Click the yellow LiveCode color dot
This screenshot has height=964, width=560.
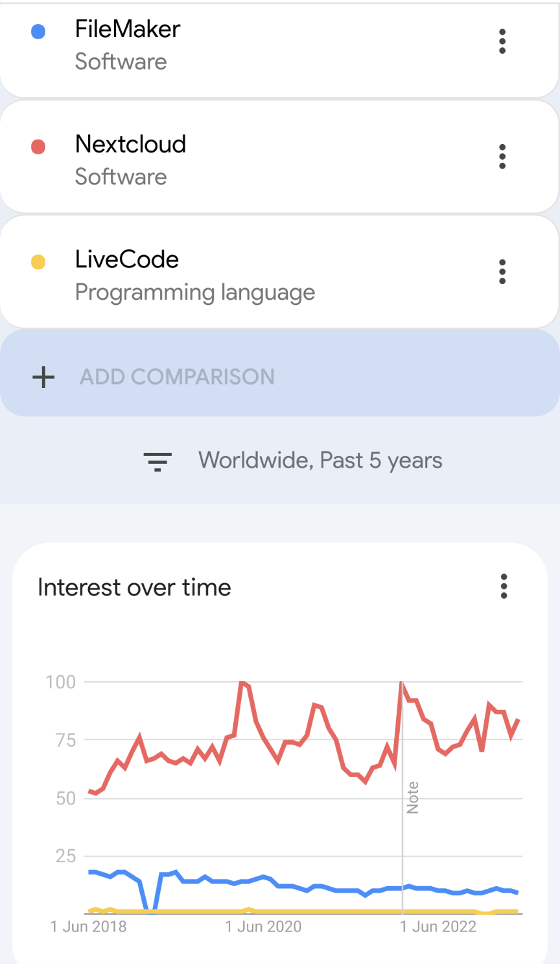[38, 262]
